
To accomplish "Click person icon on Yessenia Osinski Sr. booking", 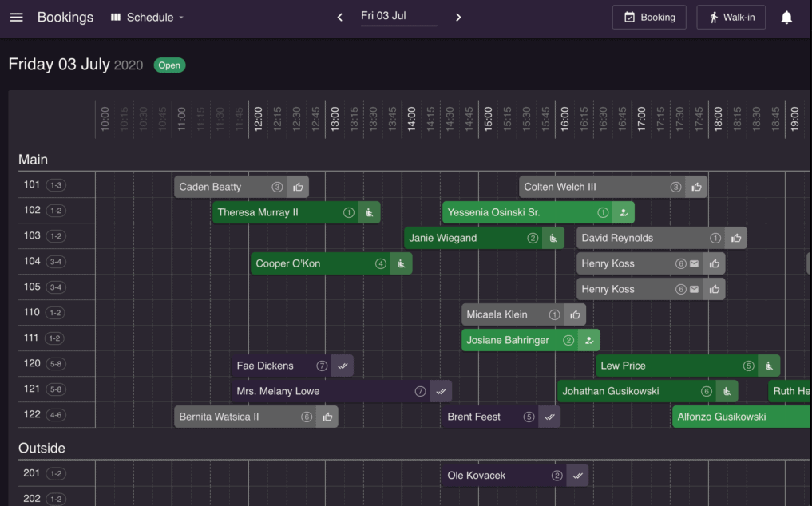I will 624,212.
